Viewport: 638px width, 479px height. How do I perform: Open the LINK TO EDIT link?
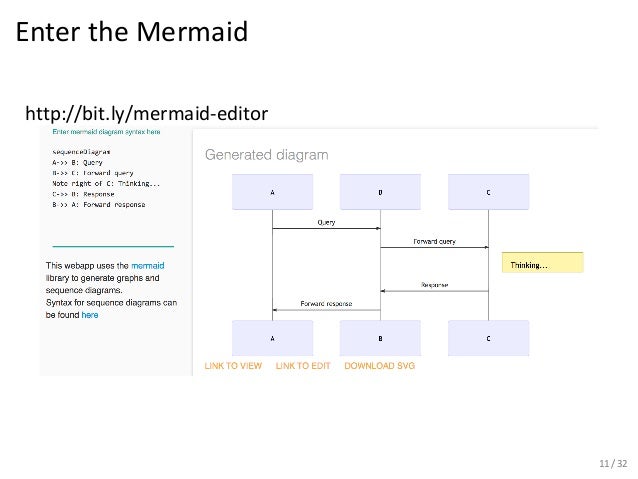click(x=303, y=365)
